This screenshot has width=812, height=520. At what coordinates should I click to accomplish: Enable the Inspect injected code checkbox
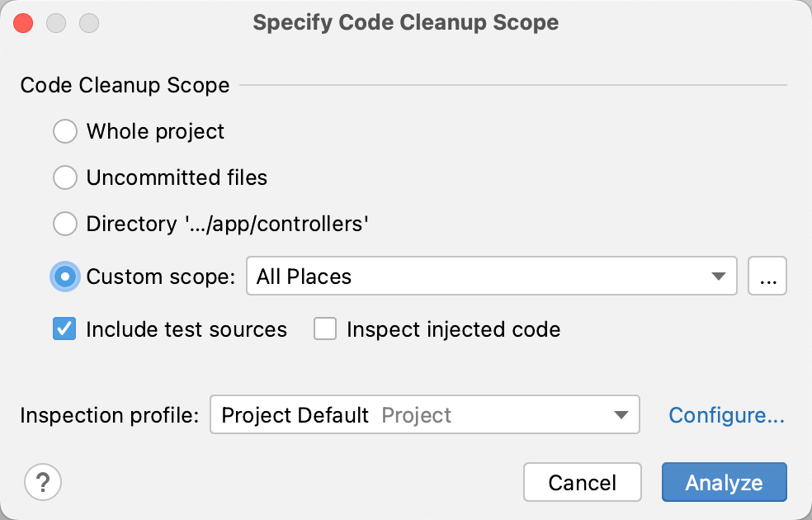click(325, 329)
